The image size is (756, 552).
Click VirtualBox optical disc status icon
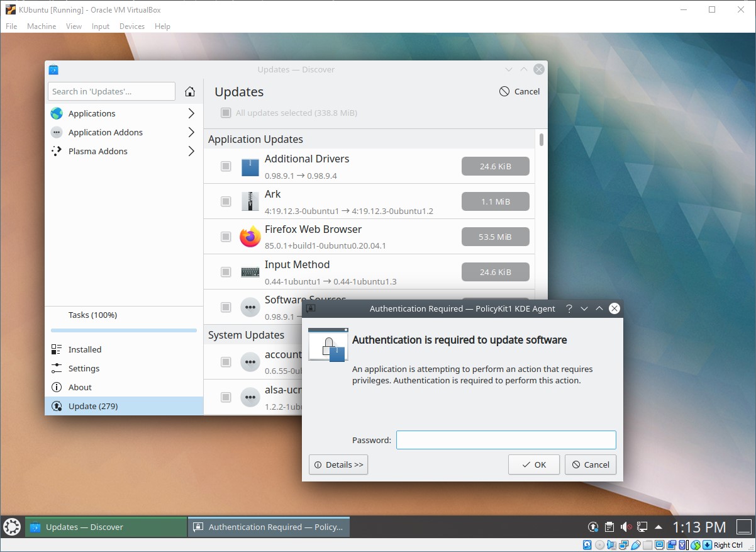coord(599,545)
